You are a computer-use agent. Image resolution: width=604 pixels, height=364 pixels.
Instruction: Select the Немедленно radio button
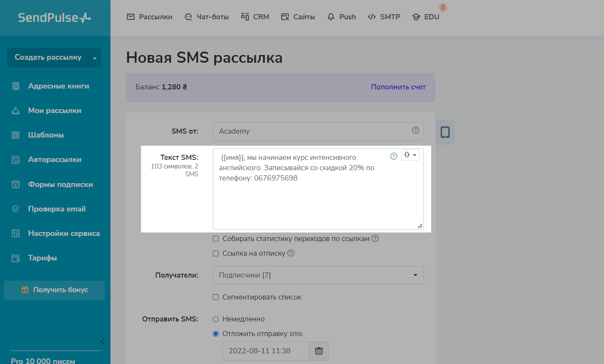tap(216, 319)
